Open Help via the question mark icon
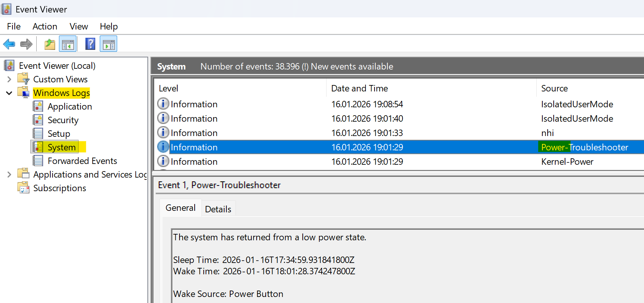Image resolution: width=644 pixels, height=303 pixels. click(x=90, y=44)
